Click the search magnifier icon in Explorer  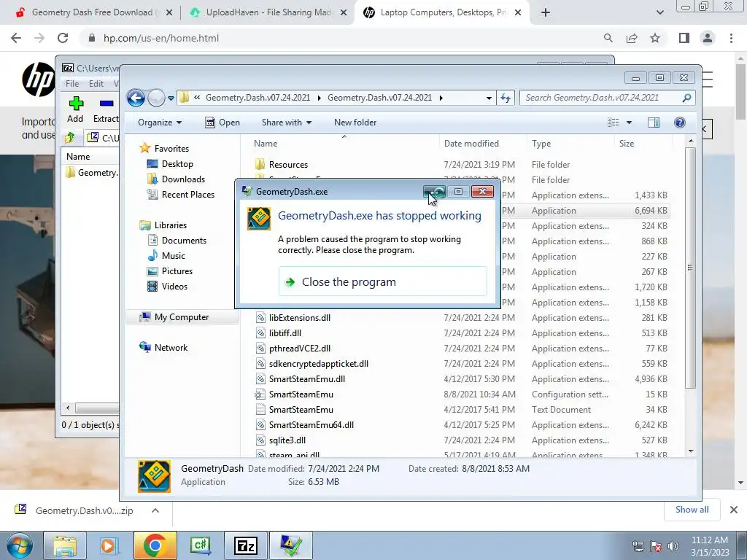pos(686,98)
